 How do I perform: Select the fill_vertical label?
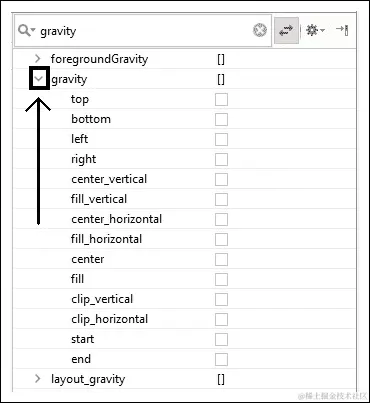pyautogui.click(x=99, y=199)
